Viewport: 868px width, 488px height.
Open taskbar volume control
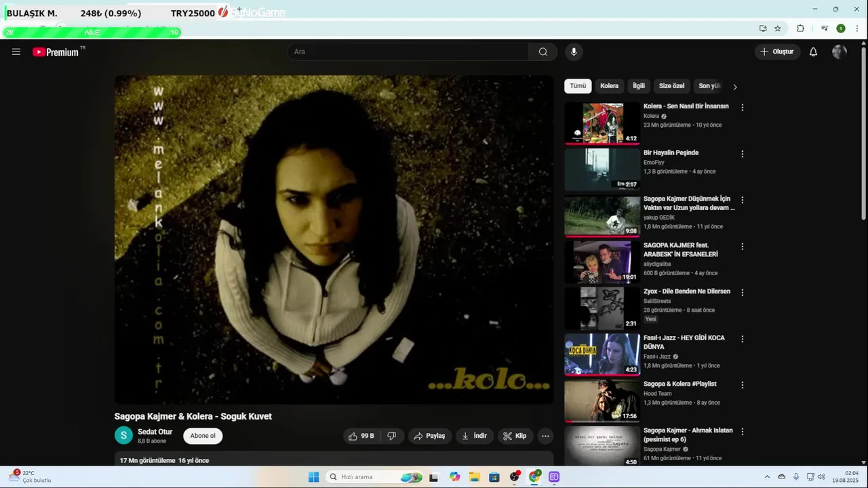(x=821, y=476)
